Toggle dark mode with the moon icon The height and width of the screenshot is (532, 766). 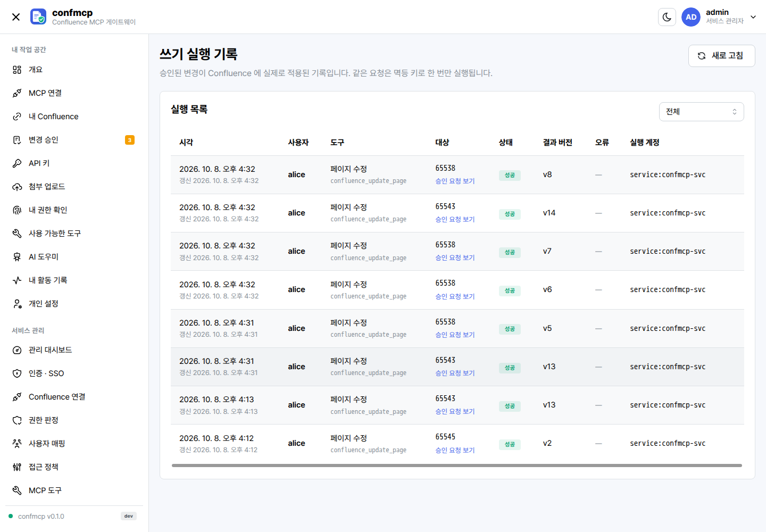tap(667, 17)
